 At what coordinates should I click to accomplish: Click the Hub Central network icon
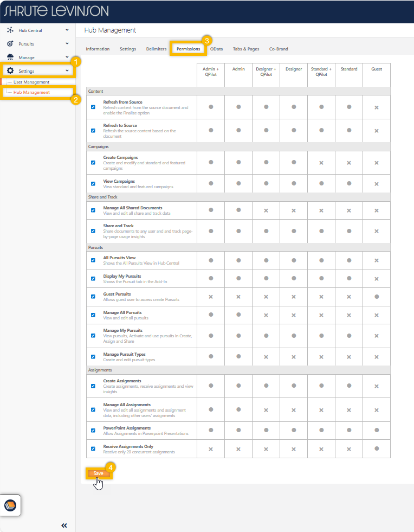pos(10,30)
